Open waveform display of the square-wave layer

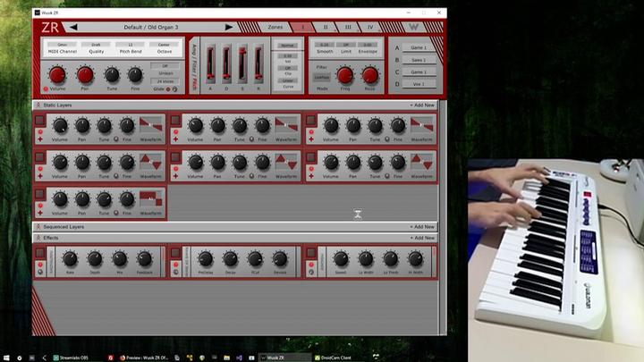coord(151,198)
